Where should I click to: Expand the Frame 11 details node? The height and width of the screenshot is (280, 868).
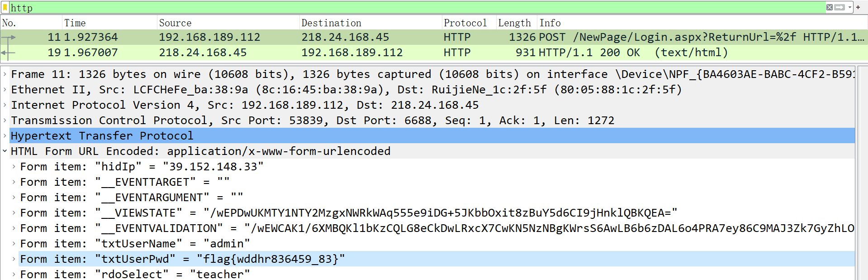[x=5, y=74]
